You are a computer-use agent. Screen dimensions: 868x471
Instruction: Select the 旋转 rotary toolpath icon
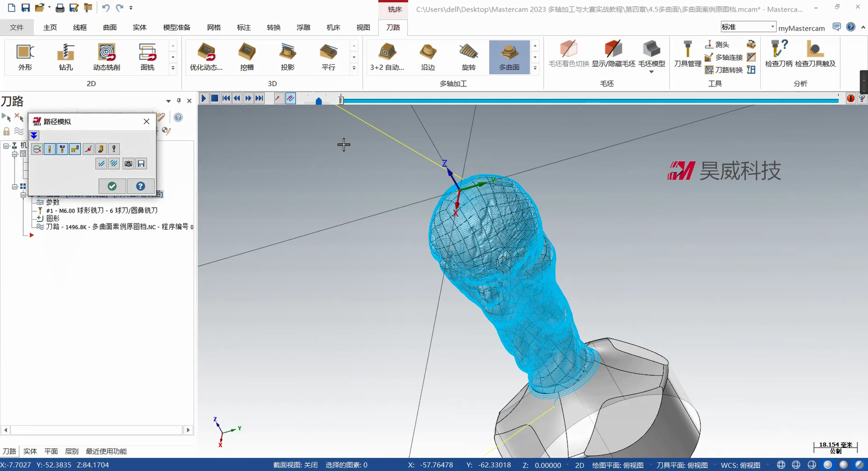(468, 57)
